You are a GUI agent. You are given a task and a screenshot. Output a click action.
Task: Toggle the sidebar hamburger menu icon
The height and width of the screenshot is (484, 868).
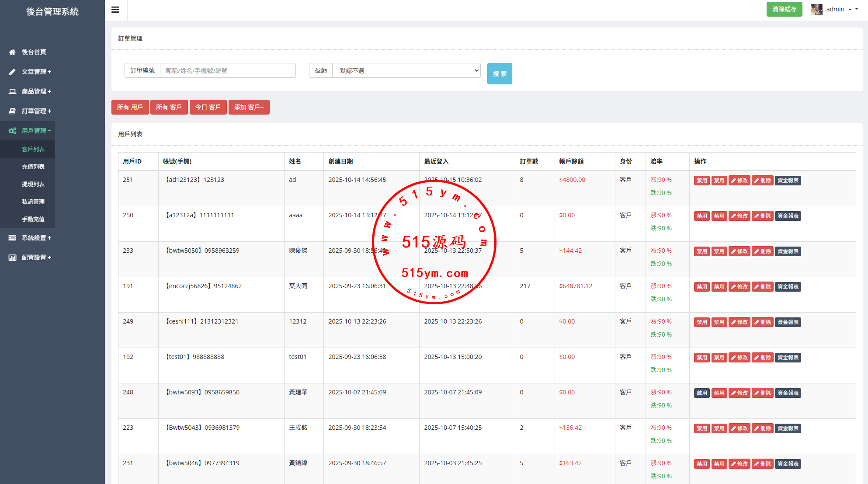click(x=115, y=10)
